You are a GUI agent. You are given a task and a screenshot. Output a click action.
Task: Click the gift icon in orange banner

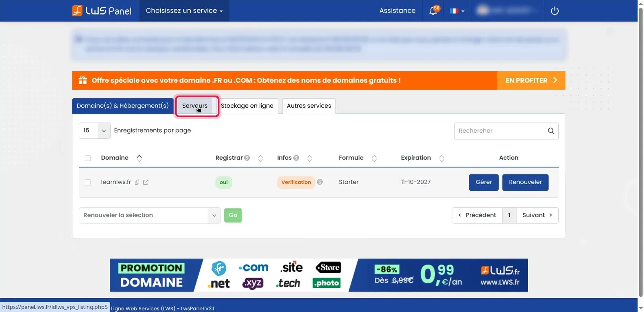click(x=83, y=80)
